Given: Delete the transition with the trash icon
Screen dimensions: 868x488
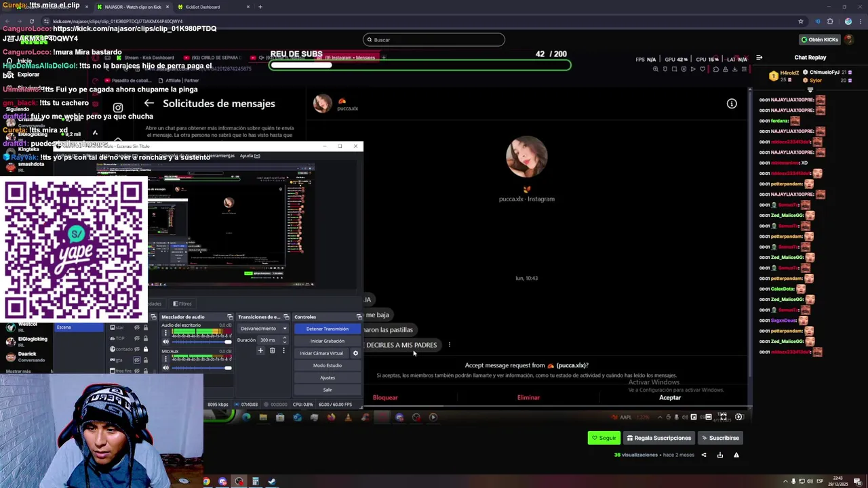Looking at the screenshot, I should tap(272, 350).
